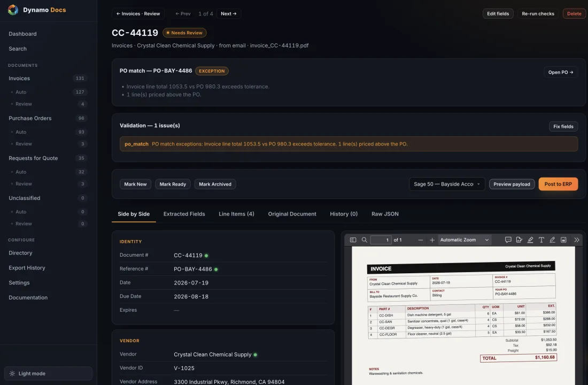Click the Dynamo Docs logo icon
This screenshot has height=385, width=588.
coord(13,10)
